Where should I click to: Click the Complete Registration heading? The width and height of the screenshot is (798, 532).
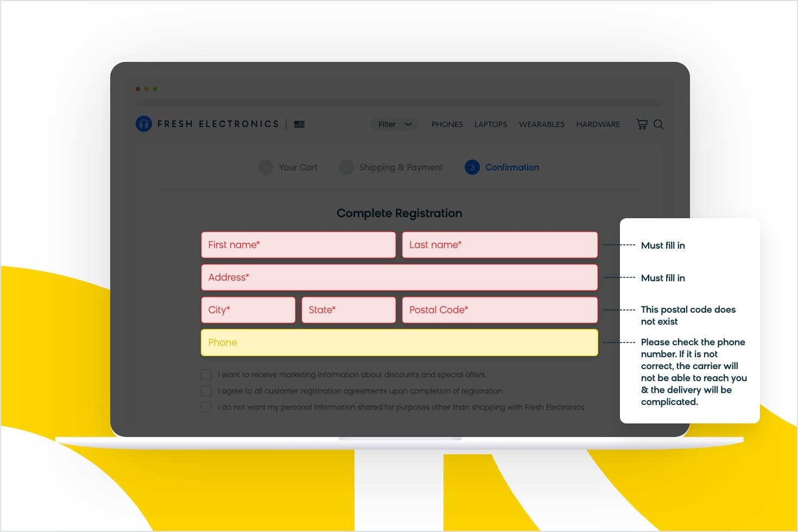400,213
